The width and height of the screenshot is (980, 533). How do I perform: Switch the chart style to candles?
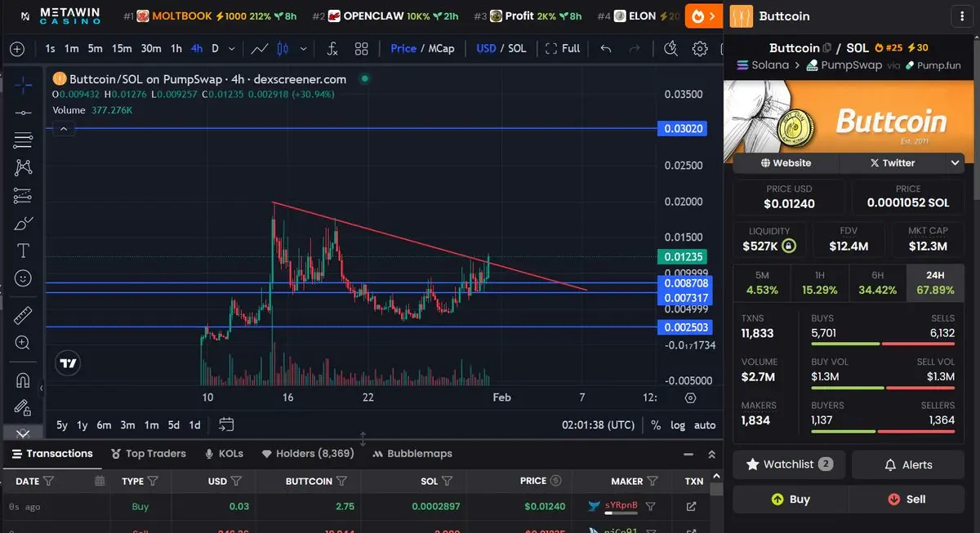click(284, 49)
